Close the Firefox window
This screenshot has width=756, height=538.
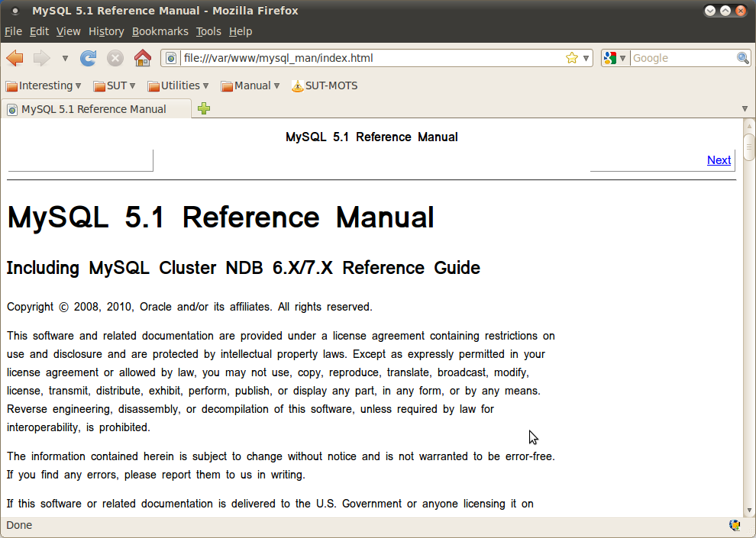tap(741, 11)
